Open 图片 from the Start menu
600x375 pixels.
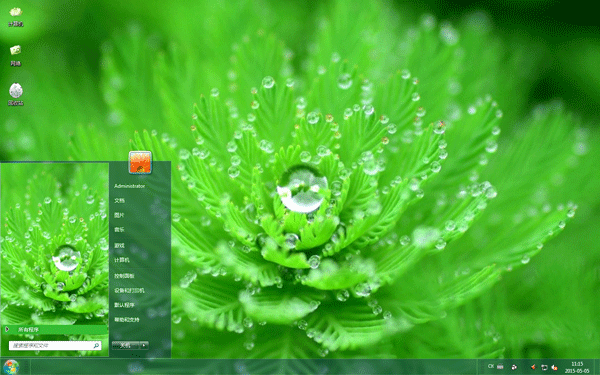(x=119, y=215)
